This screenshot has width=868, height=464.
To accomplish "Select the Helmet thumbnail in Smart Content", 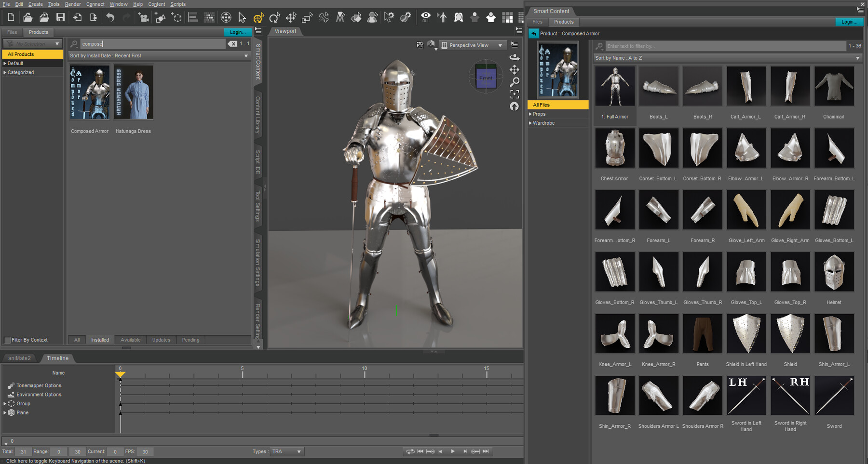I will 834,272.
